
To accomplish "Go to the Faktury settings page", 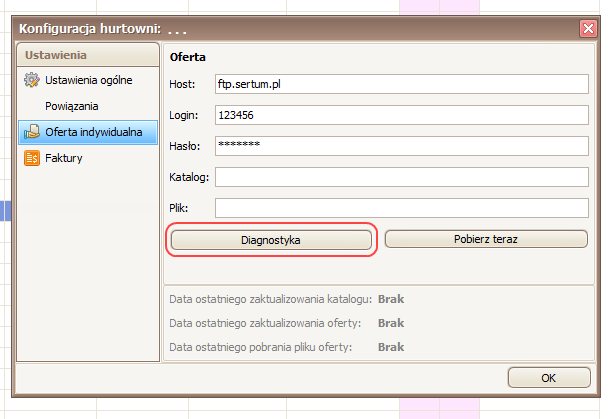I will click(x=63, y=157).
